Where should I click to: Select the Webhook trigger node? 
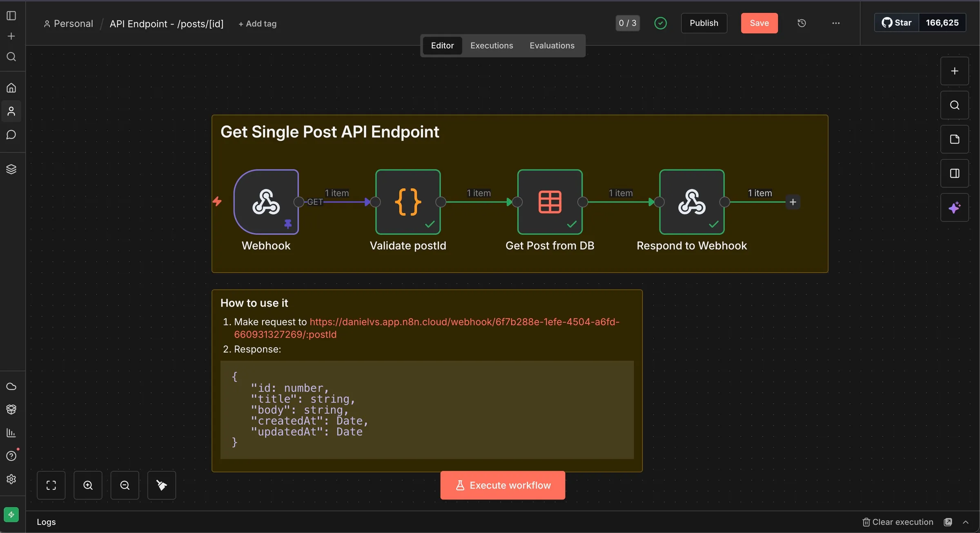click(266, 202)
